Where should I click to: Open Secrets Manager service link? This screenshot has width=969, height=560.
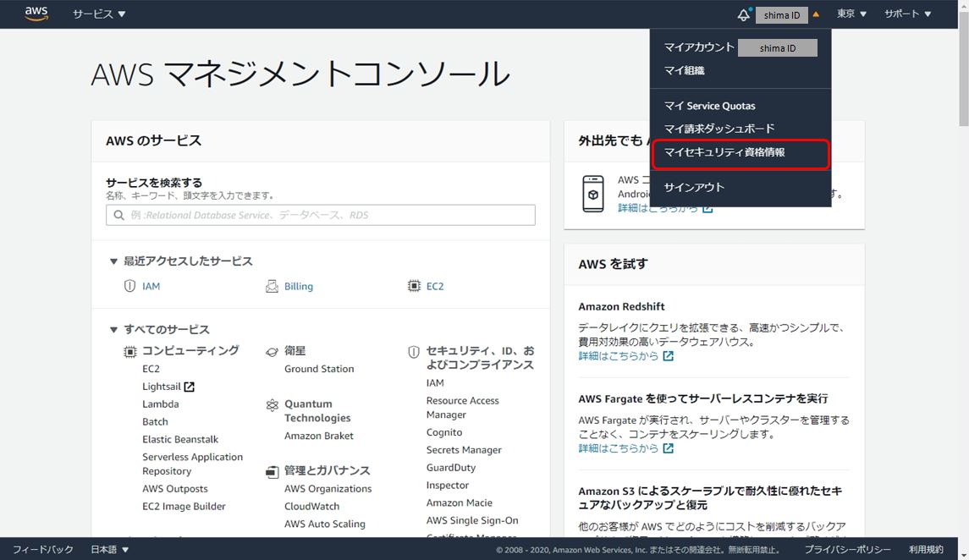click(464, 450)
